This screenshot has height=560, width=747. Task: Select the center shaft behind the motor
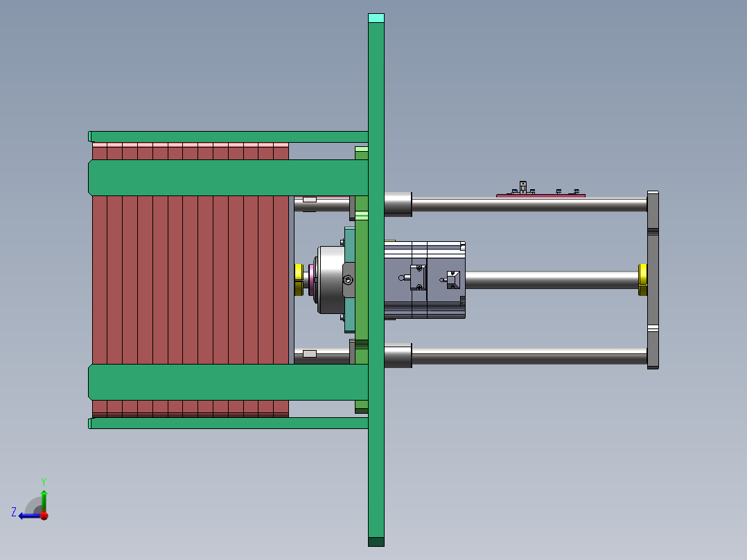pyautogui.click(x=552, y=280)
